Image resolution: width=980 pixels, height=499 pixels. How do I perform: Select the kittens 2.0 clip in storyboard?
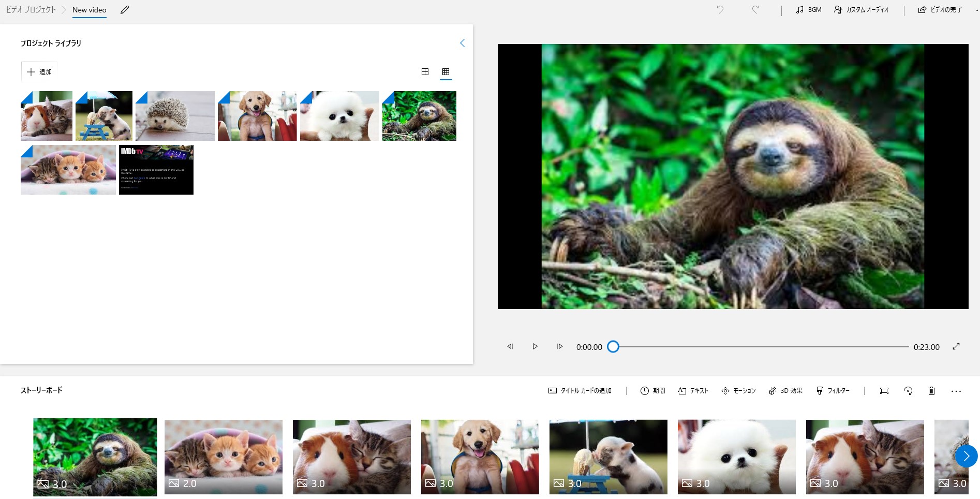pyautogui.click(x=224, y=457)
